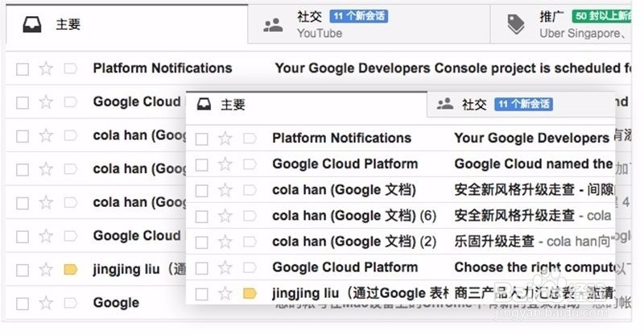Star the background Platform Notifications email

coord(46,68)
